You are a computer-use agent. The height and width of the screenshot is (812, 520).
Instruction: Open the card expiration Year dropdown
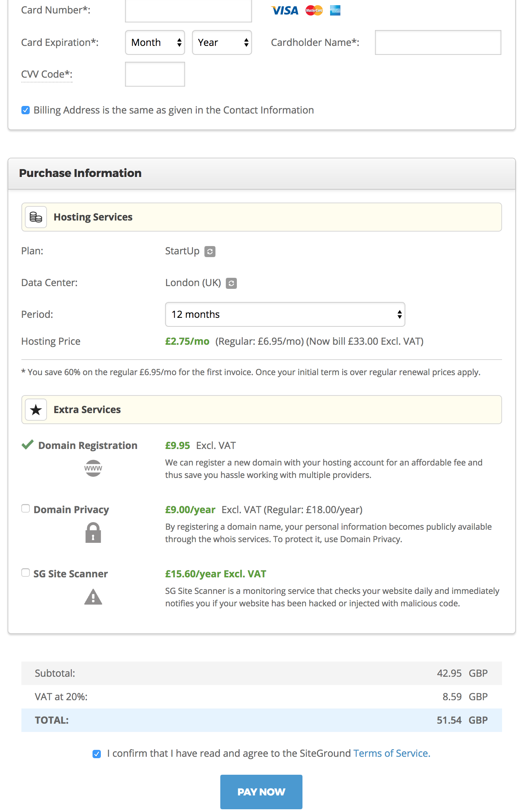coord(222,42)
